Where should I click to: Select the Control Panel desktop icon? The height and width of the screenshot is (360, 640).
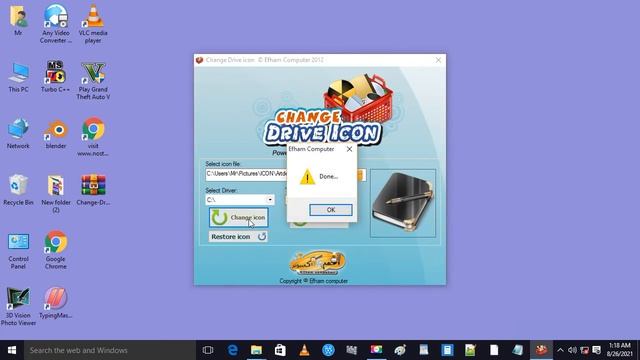pos(18,251)
